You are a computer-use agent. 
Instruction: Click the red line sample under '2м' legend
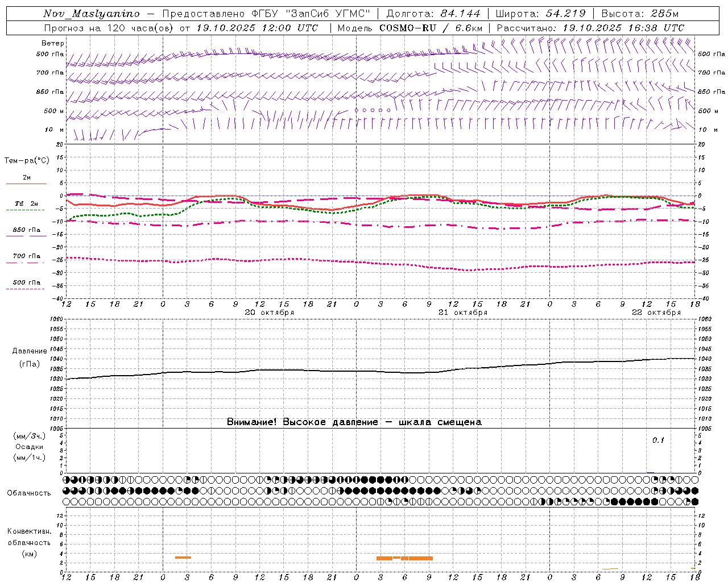tap(27, 184)
